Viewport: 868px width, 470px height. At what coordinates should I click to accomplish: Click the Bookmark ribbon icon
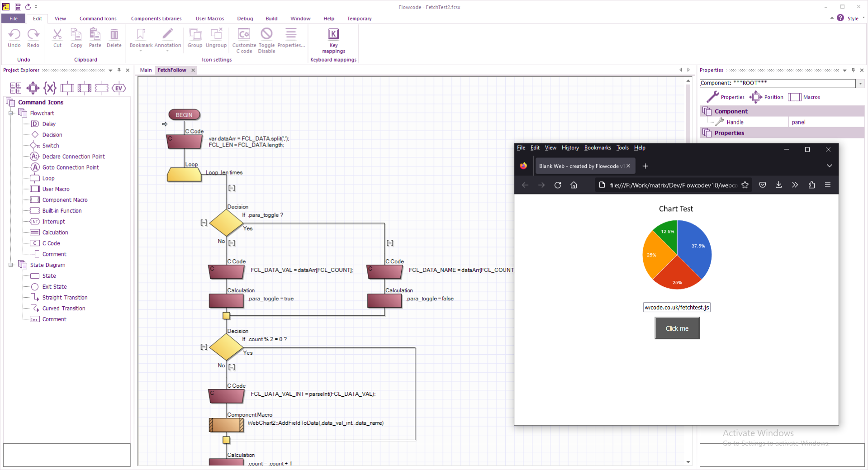[x=141, y=34]
